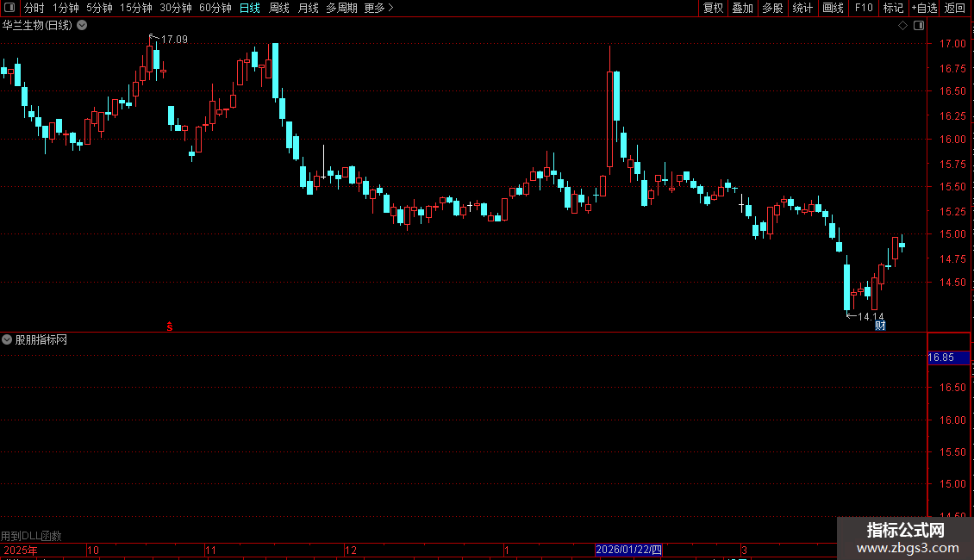Click the 17.00 price axis label
Viewport: 974px width, 560px height.
pos(952,43)
